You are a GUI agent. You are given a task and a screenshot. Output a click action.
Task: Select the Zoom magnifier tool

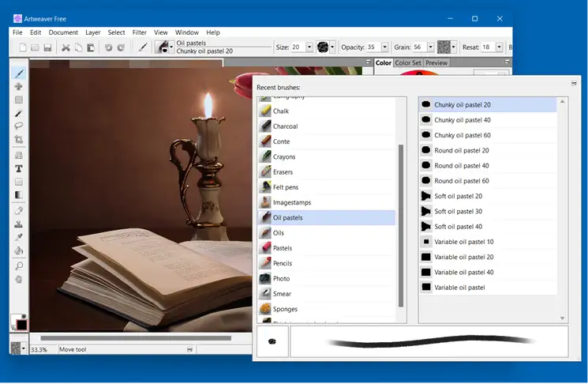(x=18, y=265)
